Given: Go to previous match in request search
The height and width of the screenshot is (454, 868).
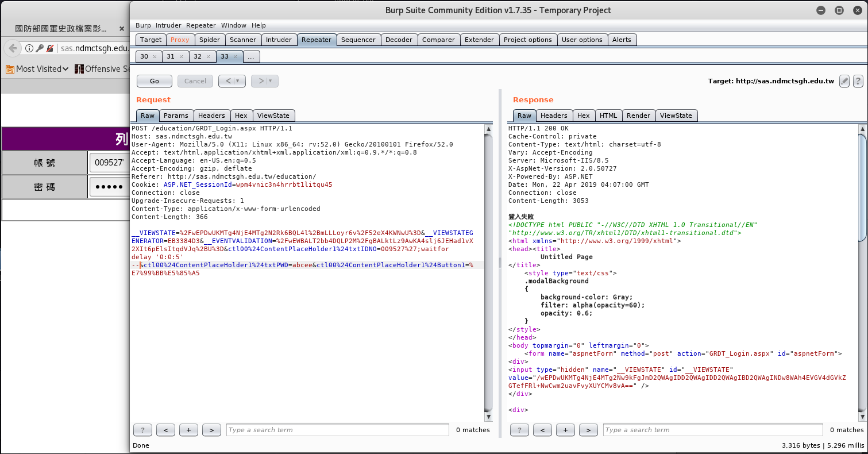Looking at the screenshot, I should [x=165, y=430].
